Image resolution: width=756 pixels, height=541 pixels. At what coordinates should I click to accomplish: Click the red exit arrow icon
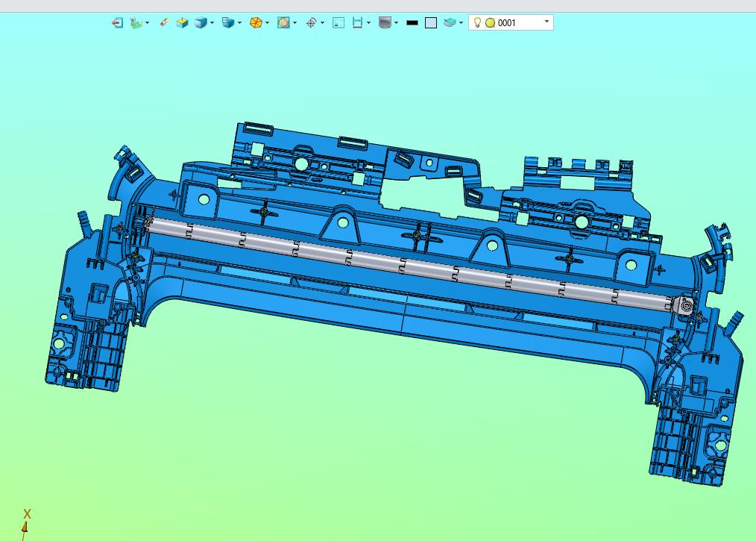116,22
